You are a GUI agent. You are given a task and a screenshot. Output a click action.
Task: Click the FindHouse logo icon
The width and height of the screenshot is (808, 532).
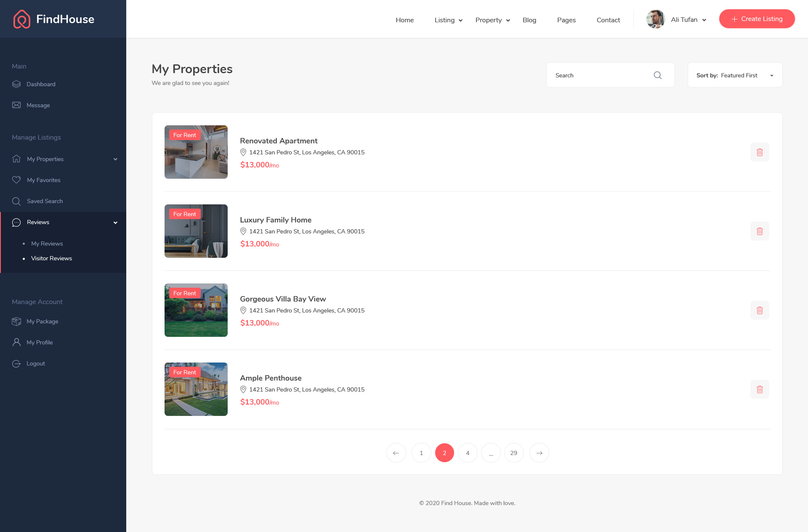click(x=21, y=19)
